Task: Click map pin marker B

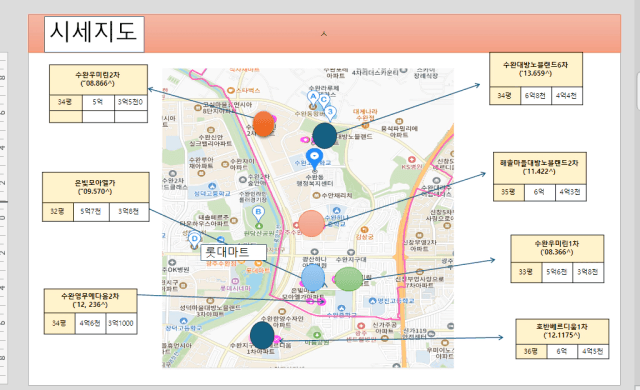Action: coord(258,213)
